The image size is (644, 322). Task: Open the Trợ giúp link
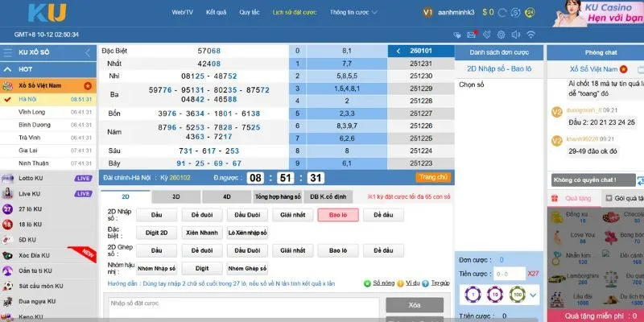436,283
